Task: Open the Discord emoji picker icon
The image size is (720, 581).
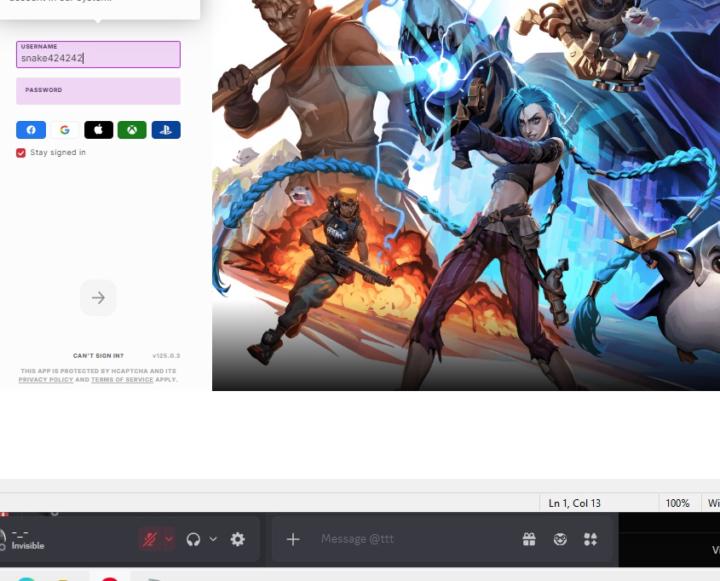Action: click(x=560, y=539)
